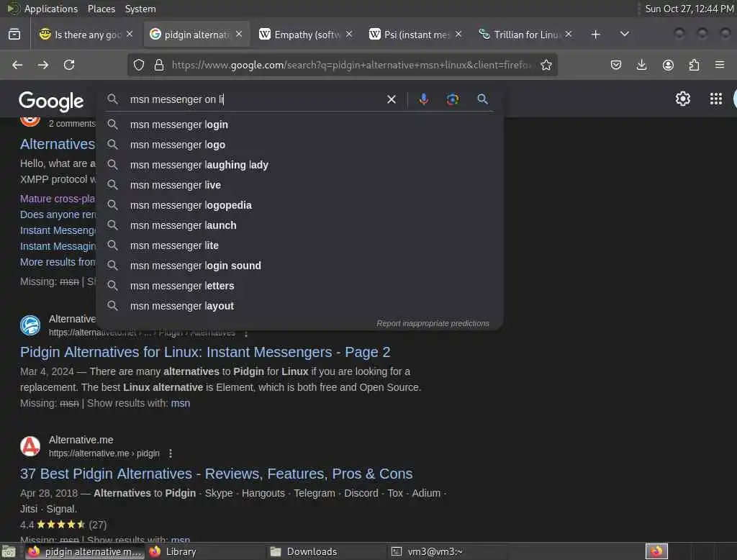
Task: Open the Applications menu
Action: pyautogui.click(x=51, y=9)
